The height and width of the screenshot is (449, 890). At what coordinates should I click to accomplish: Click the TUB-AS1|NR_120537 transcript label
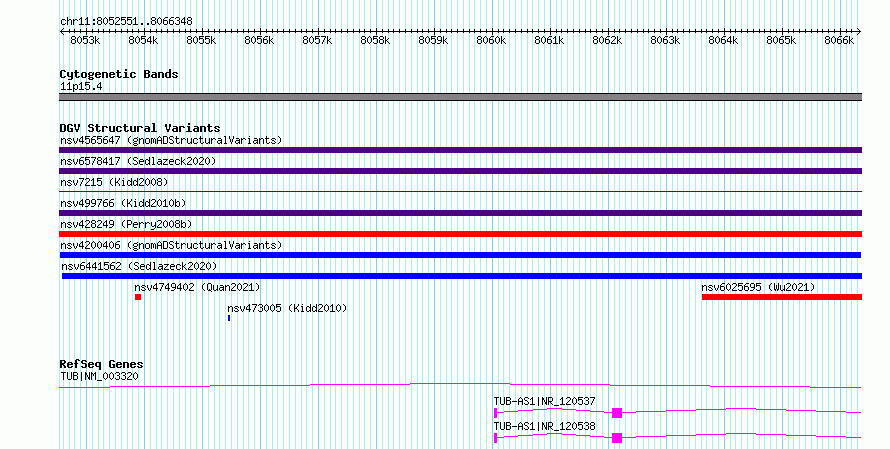[x=544, y=401]
